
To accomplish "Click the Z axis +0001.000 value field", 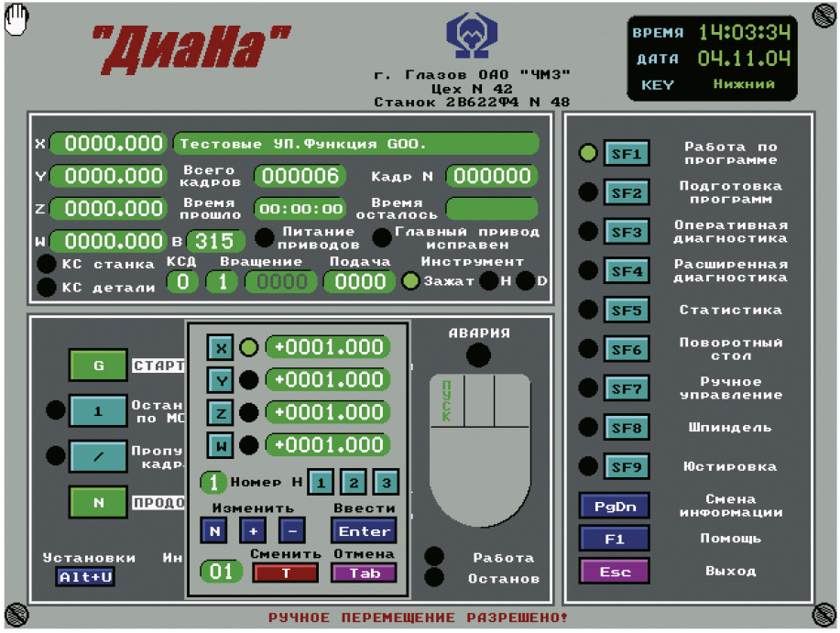I will pos(328,412).
